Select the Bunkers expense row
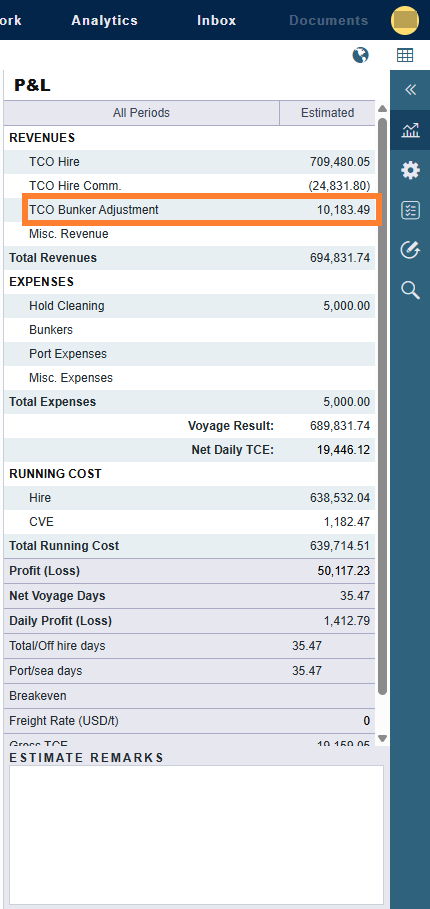 [190, 330]
